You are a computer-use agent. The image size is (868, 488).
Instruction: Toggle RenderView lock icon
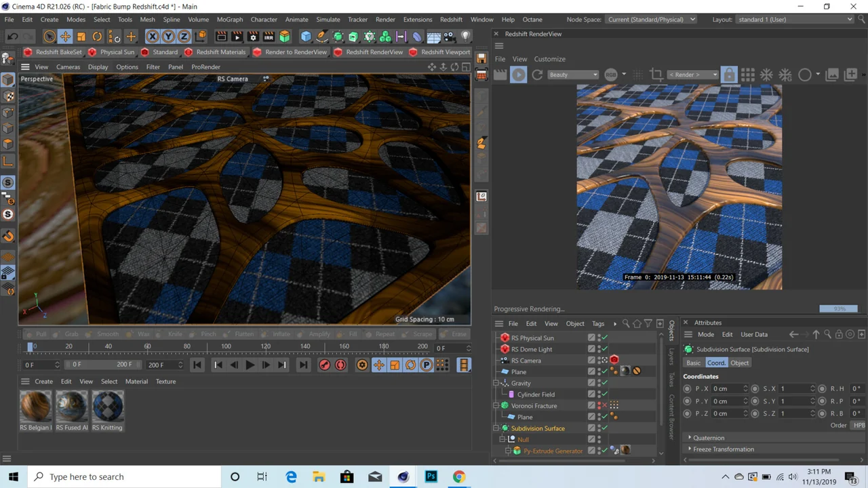pyautogui.click(x=729, y=75)
